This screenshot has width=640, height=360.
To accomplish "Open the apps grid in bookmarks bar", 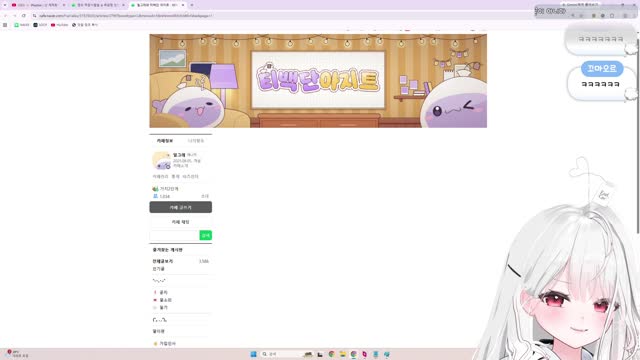I will (5, 25).
